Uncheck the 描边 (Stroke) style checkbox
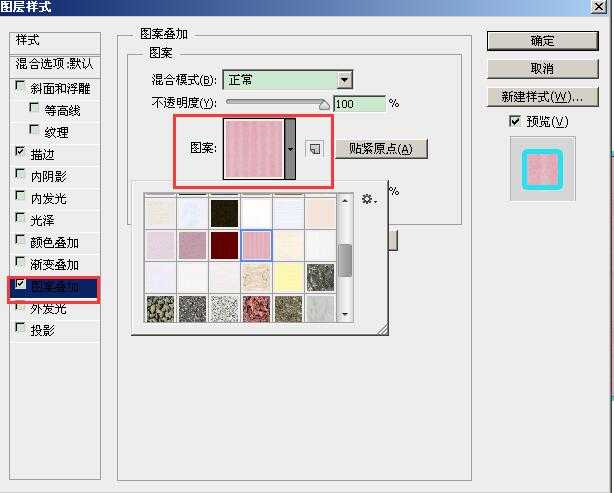Image resolution: width=614 pixels, height=493 pixels. pos(22,153)
